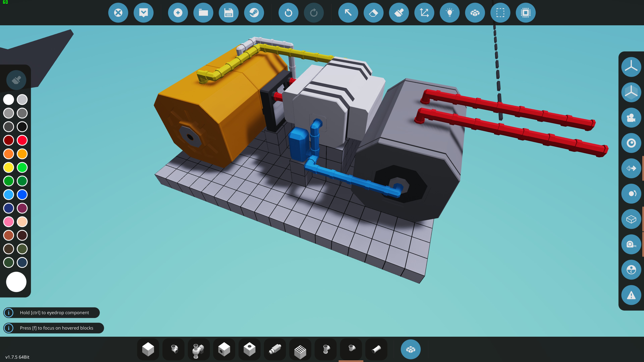Select the basic cube block hotbar slot
This screenshot has width=644, height=362.
point(148,349)
